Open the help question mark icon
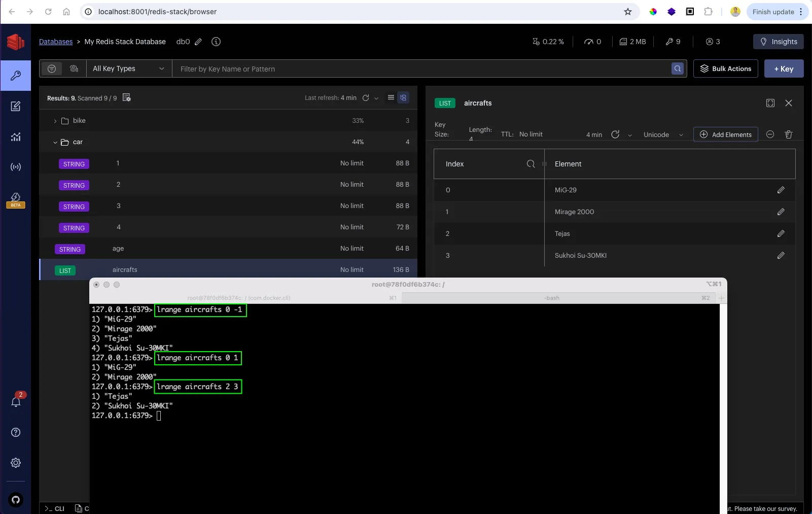The image size is (812, 514). (x=16, y=432)
